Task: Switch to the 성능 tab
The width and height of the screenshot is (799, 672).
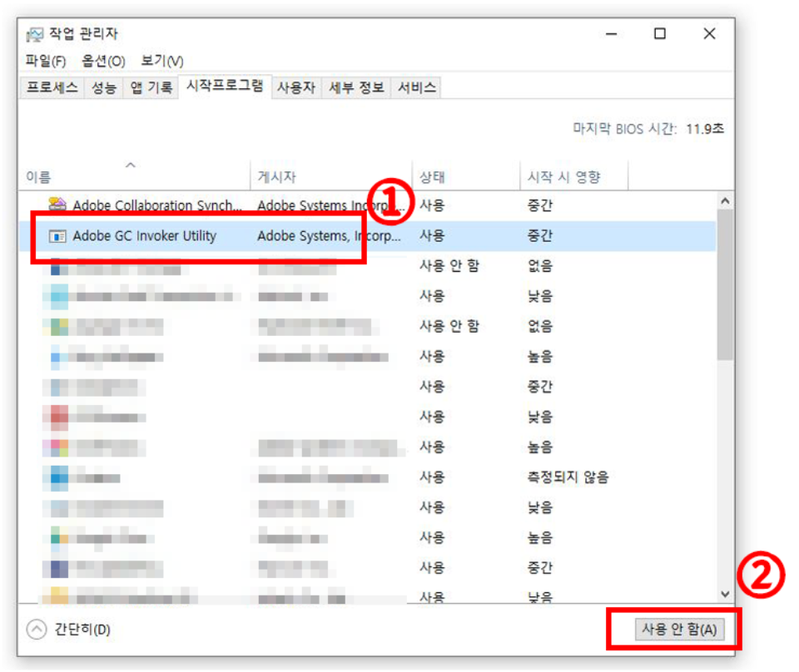Action: click(104, 87)
